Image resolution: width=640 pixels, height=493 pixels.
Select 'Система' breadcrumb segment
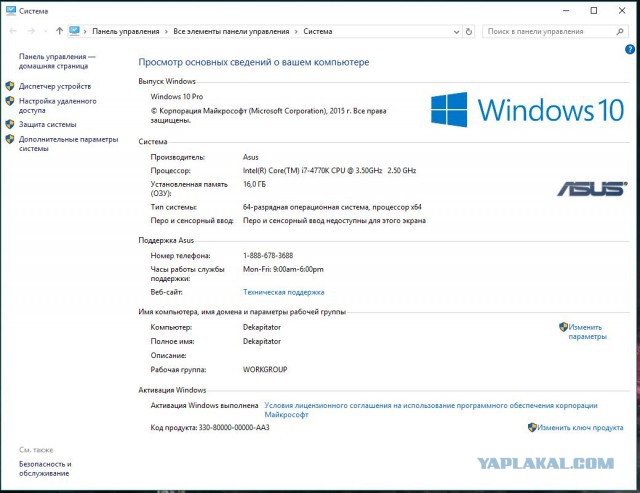(x=318, y=31)
